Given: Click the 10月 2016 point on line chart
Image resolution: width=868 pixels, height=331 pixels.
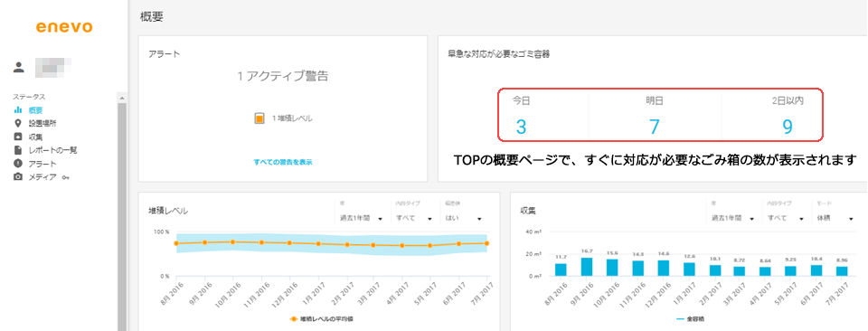Looking at the screenshot, I should tap(232, 241).
